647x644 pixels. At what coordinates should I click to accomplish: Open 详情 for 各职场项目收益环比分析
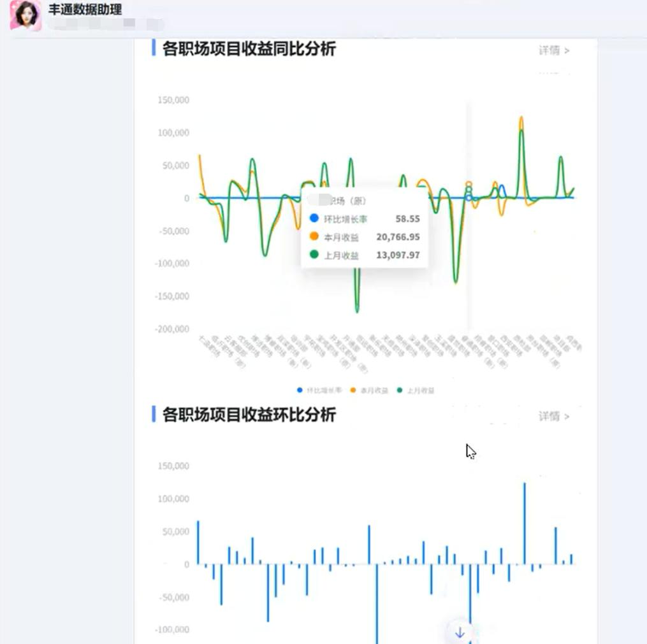click(x=554, y=417)
